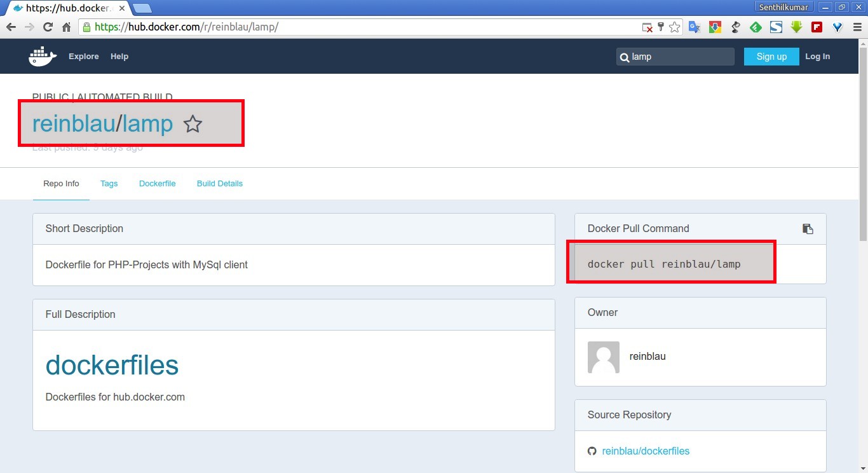Open a new browser tab

[x=142, y=8]
